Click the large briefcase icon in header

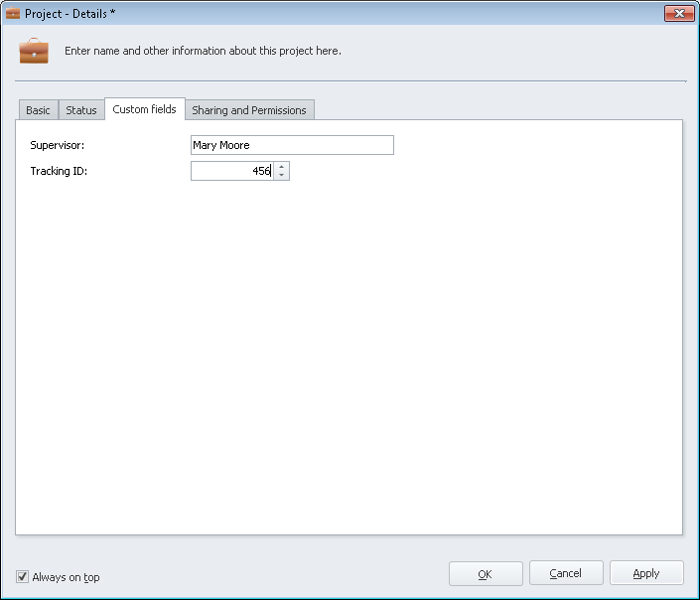(34, 51)
